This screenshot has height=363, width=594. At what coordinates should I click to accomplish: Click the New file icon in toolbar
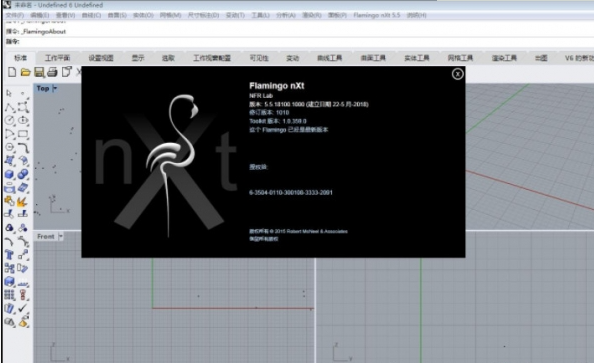(12, 72)
